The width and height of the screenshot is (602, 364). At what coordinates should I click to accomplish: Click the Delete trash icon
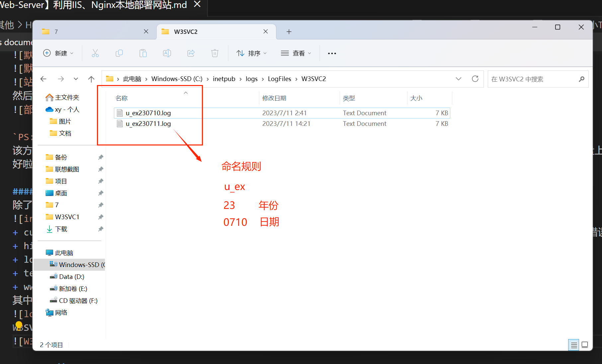(215, 53)
